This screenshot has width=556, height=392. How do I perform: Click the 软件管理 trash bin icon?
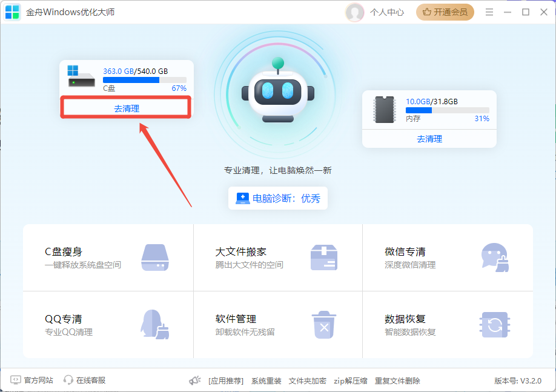point(324,325)
